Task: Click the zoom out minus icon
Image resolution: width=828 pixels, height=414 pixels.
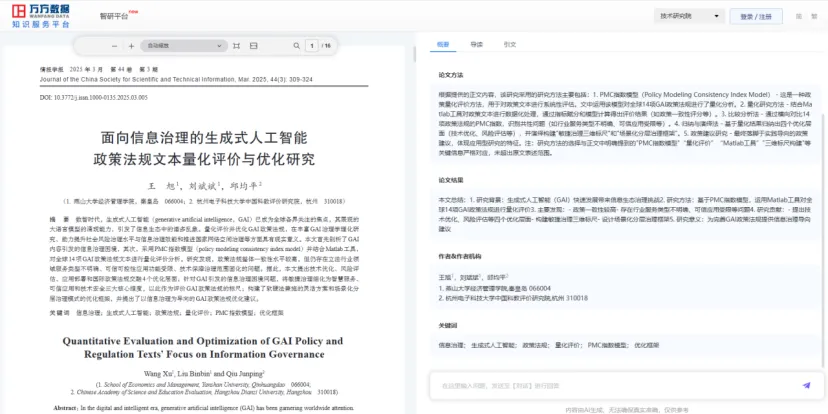Action: 114,46
